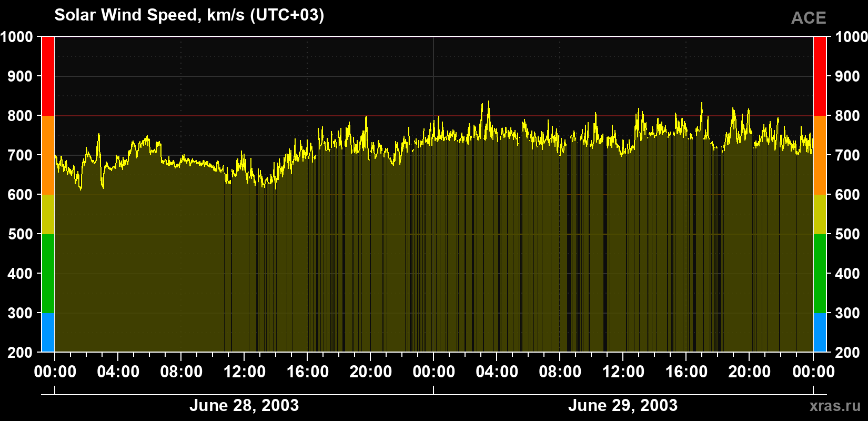Image resolution: width=868 pixels, height=421 pixels.
Task: Select the '12:00' tick of June 28
Action: click(244, 372)
